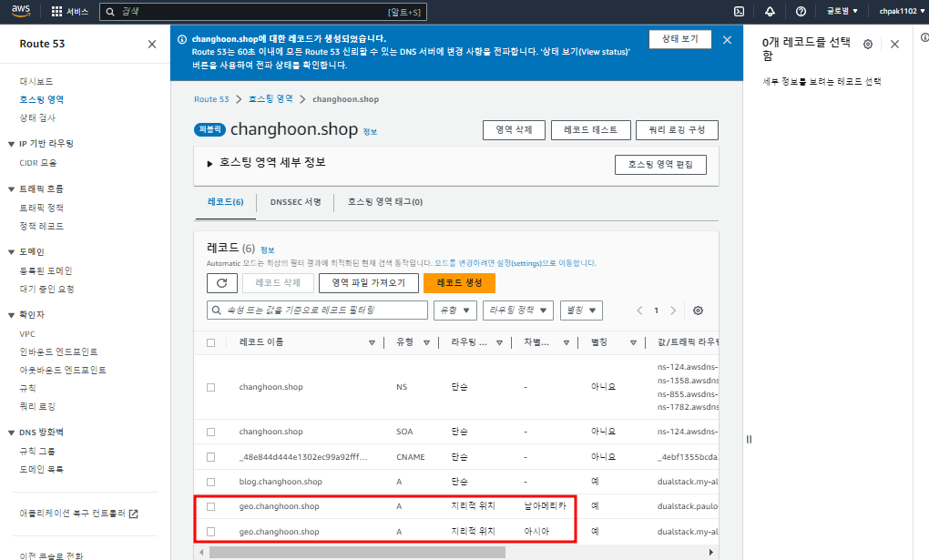Go to the next records page
The image size is (929, 560).
(x=673, y=311)
